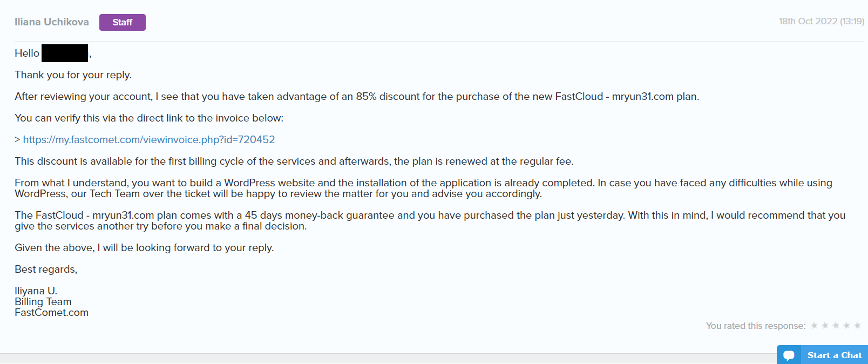
Task: Open the fastcomet viewinvoice link
Action: coord(149,140)
